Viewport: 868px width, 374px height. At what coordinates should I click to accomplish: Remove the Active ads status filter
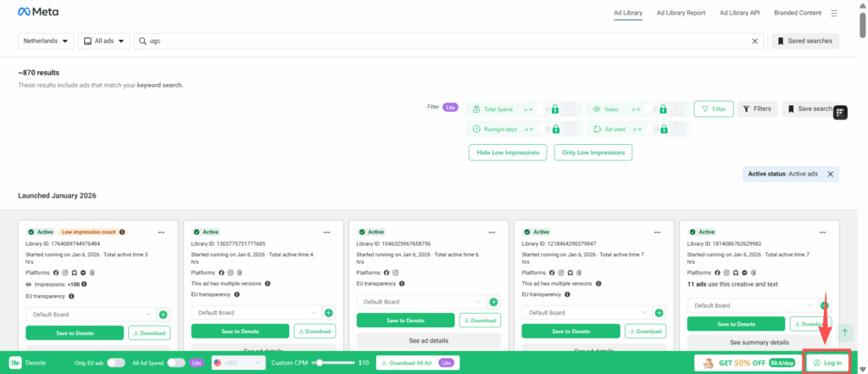tap(830, 174)
